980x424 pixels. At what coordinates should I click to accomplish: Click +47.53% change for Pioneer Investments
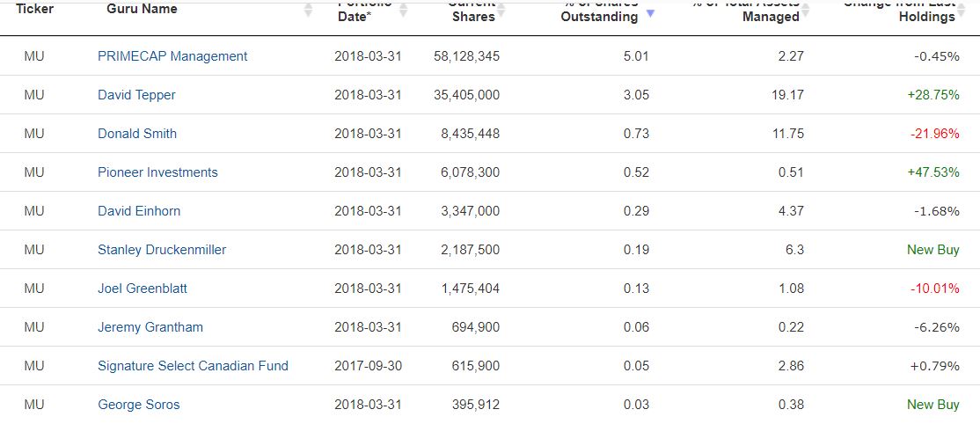click(933, 172)
